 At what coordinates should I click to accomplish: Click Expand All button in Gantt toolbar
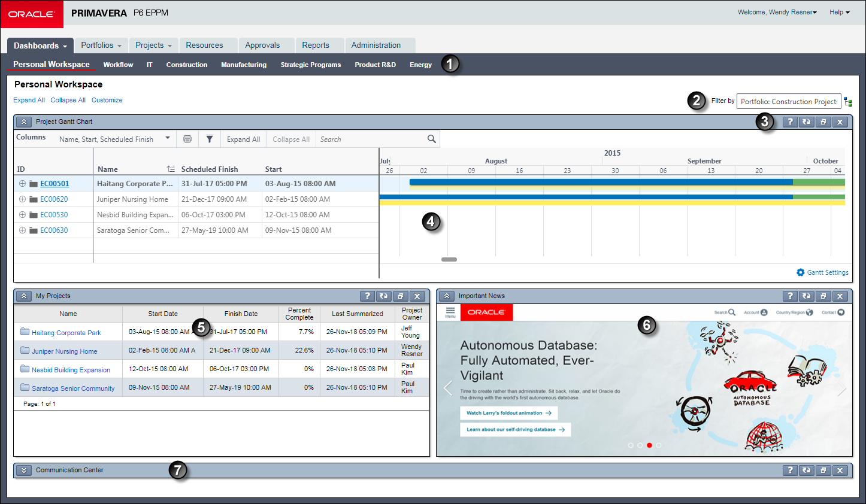pos(243,139)
